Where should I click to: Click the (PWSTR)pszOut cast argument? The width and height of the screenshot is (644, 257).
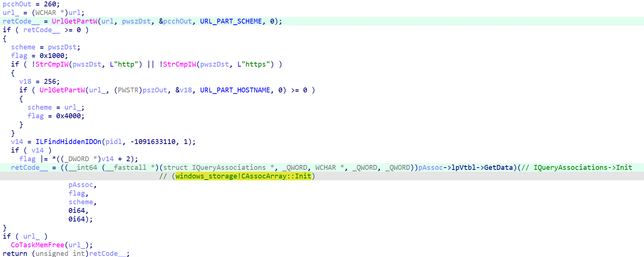[x=140, y=90]
